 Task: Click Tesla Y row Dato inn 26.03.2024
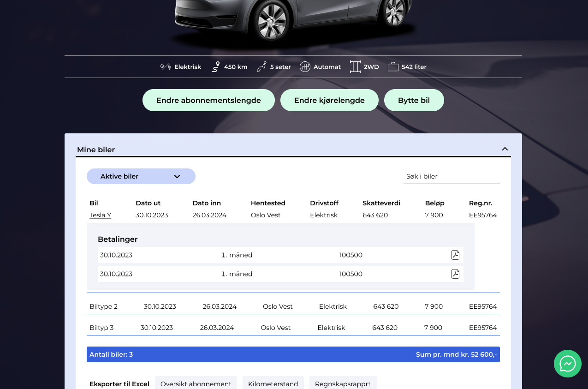(x=209, y=215)
